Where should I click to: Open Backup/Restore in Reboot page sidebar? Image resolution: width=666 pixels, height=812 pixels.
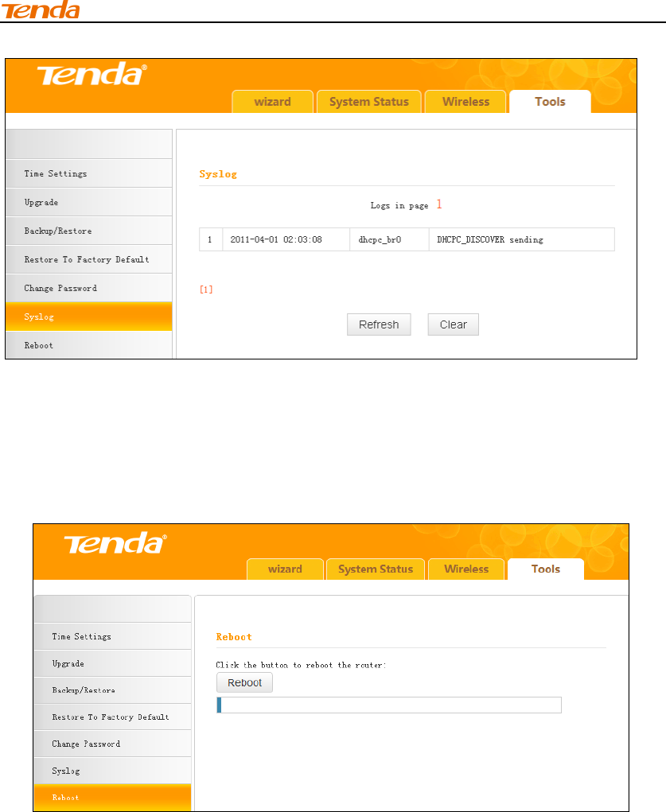click(112, 690)
